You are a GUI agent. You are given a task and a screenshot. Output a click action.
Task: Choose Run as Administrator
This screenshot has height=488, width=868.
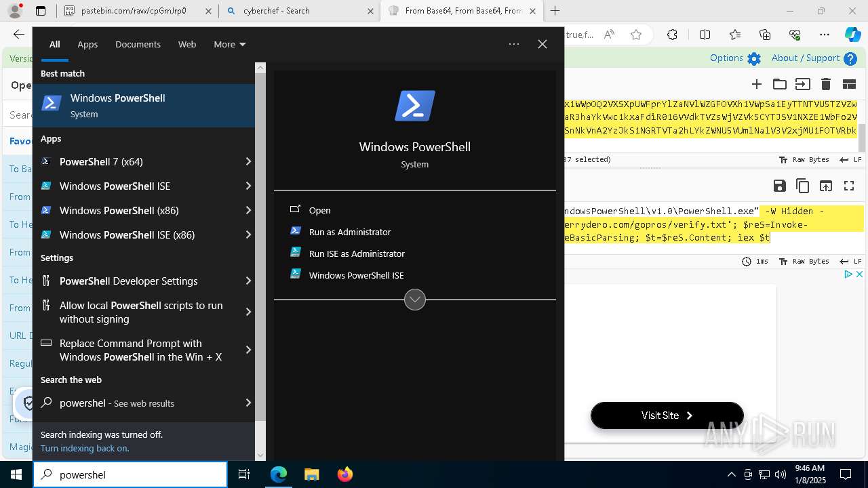(x=350, y=232)
